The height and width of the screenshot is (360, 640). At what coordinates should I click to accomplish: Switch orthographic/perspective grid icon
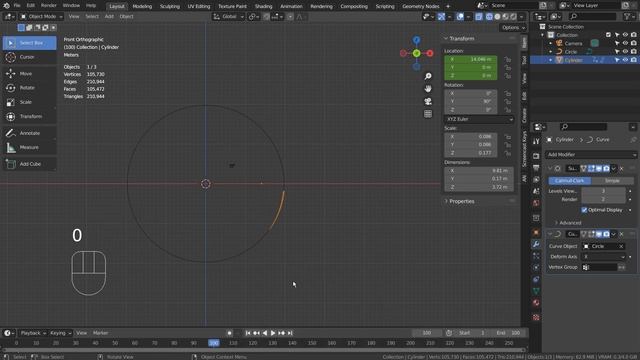pos(428,114)
